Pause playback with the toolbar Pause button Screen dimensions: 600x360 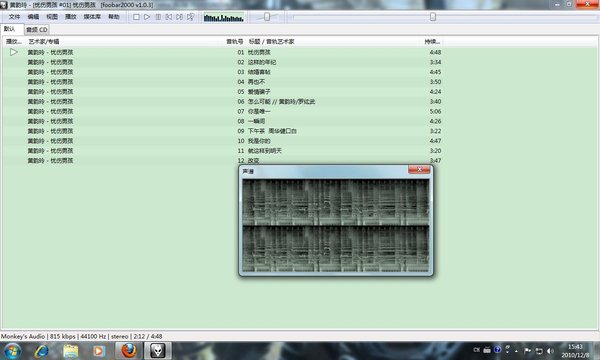(158, 17)
